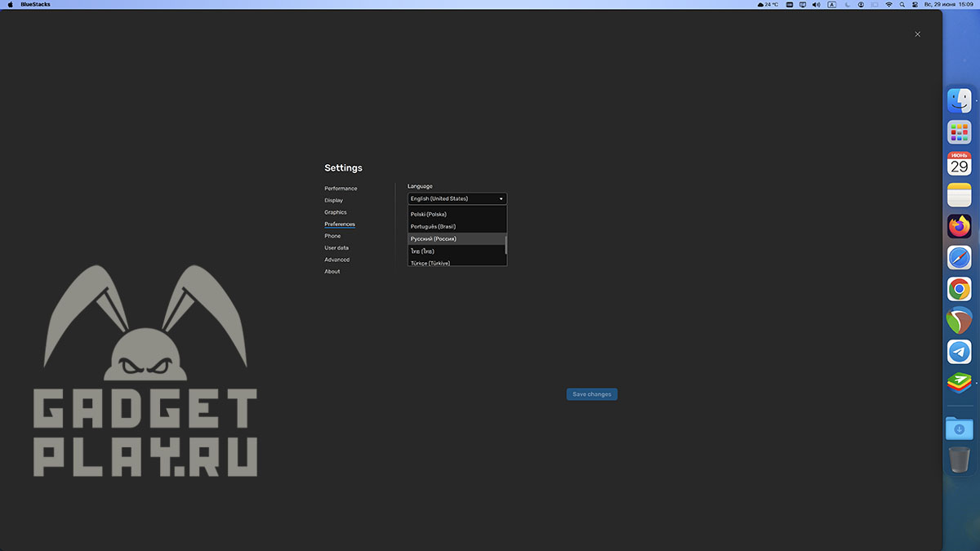Open the sound volume menu bar icon
Image resolution: width=980 pixels, height=551 pixels.
coord(816,4)
